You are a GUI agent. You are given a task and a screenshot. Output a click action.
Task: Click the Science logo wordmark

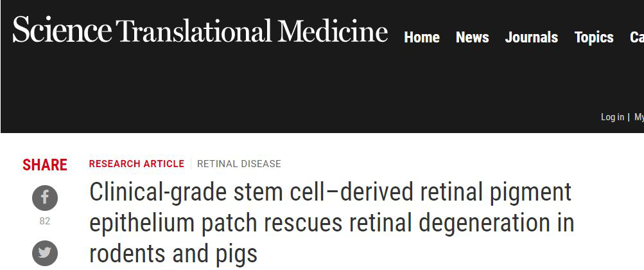[x=62, y=30]
